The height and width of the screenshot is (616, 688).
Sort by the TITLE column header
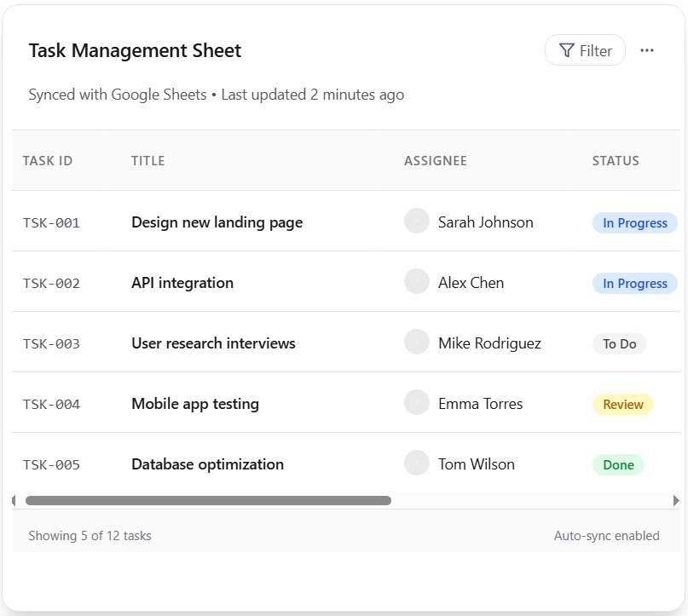(147, 161)
